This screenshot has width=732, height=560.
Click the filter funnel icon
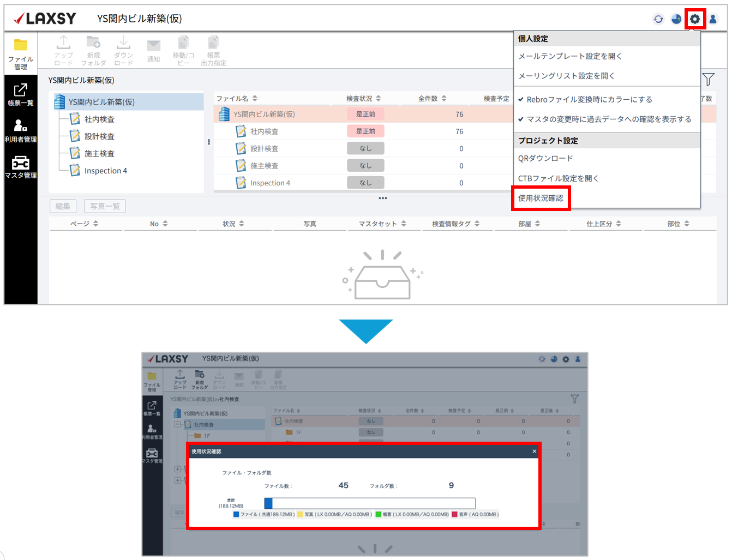(708, 80)
